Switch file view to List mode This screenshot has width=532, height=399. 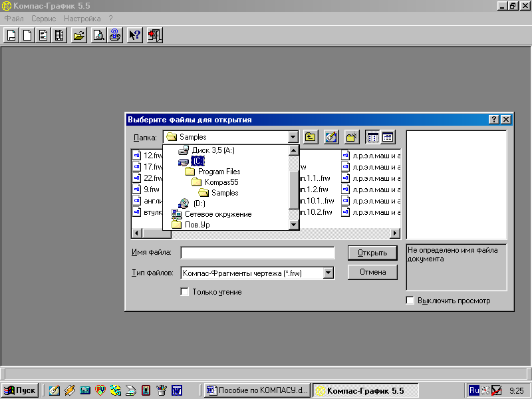[373, 137]
